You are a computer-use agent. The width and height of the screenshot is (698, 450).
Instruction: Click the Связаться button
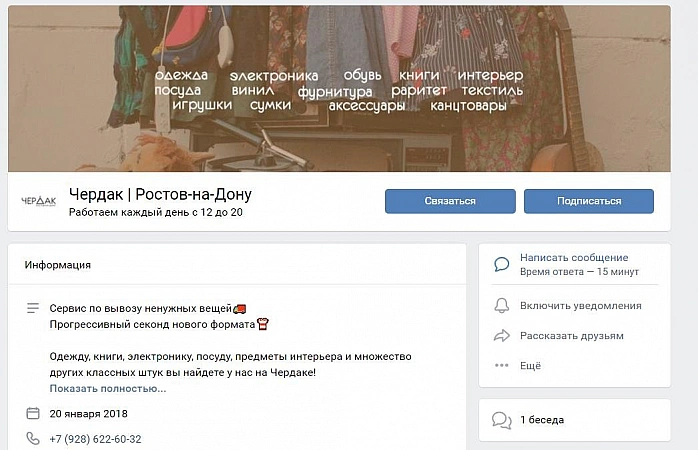450,201
